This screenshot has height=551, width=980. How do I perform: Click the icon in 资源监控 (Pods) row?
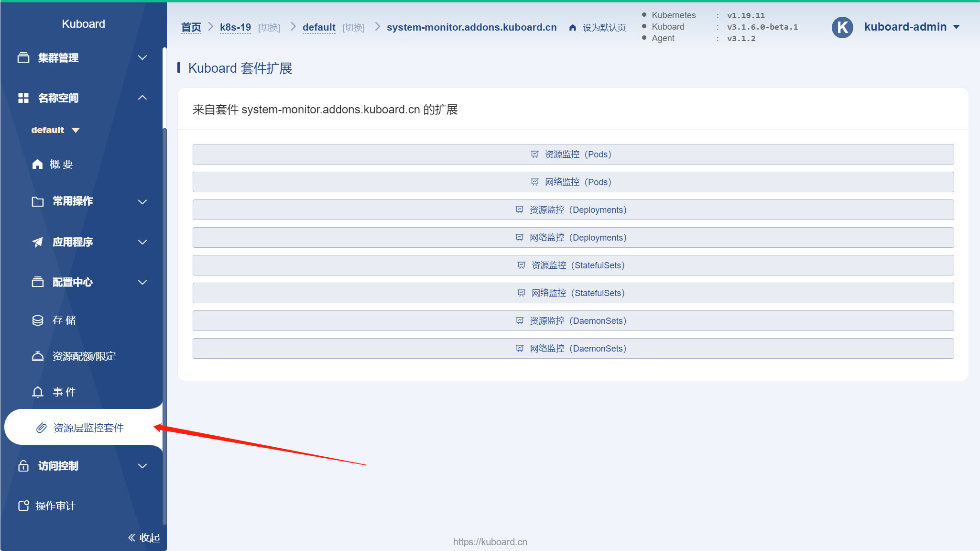click(x=535, y=154)
